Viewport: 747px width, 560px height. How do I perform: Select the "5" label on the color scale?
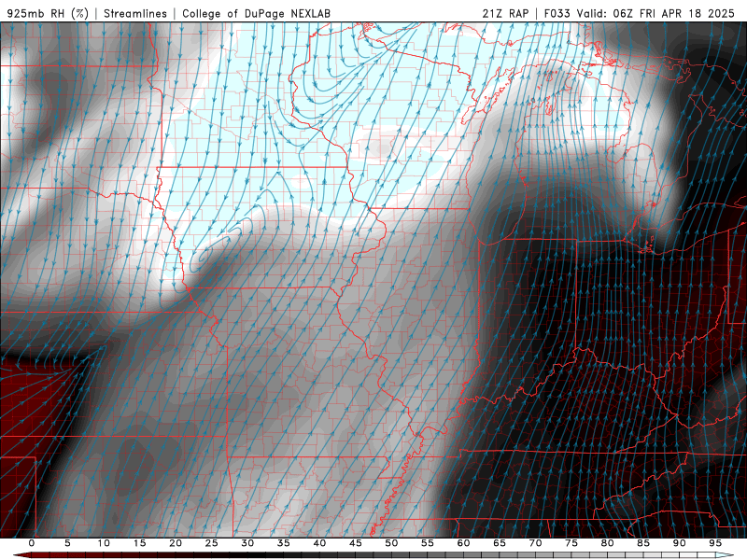[x=67, y=543]
